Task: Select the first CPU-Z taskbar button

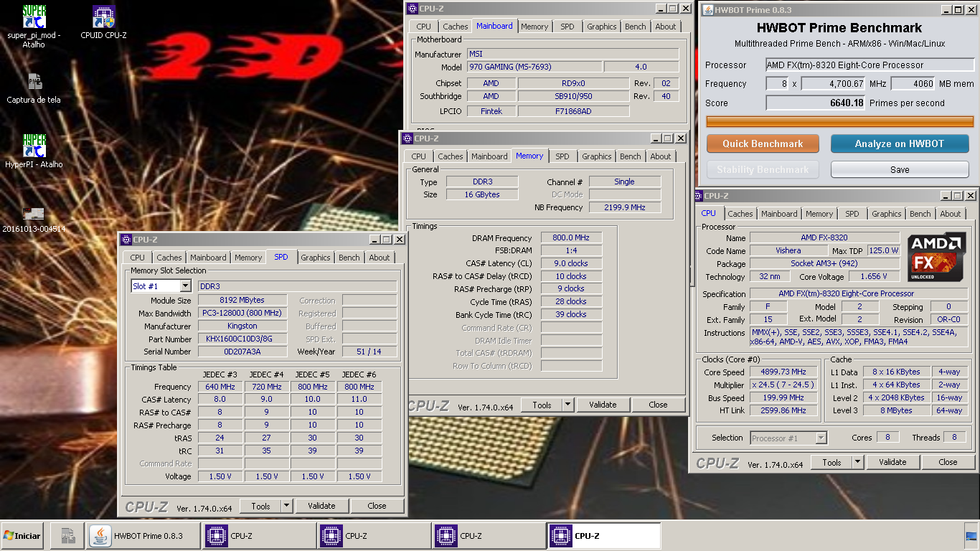Action: [259, 536]
